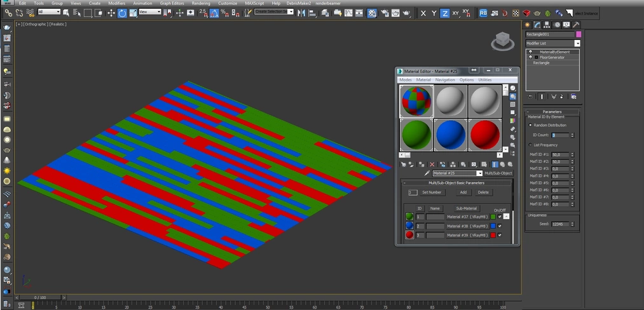Screen dimensions: 644x310
Task: Pick material from object eyedropper
Action: [427, 173]
